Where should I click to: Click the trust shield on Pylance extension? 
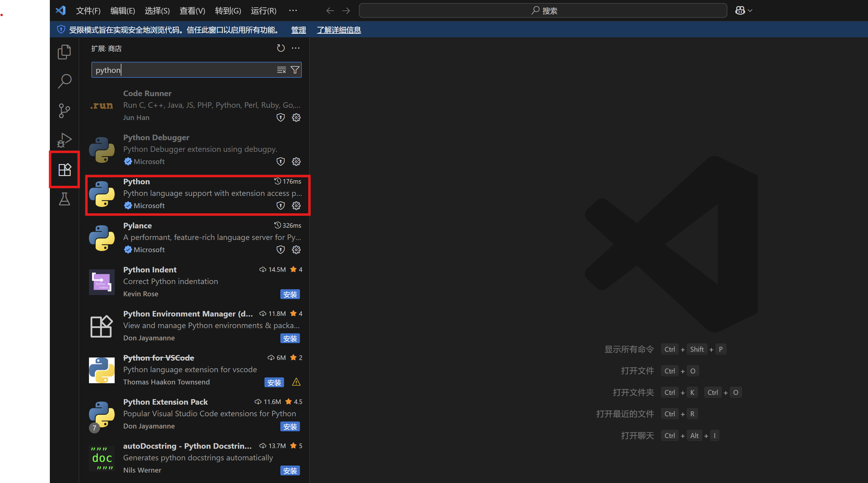click(280, 249)
